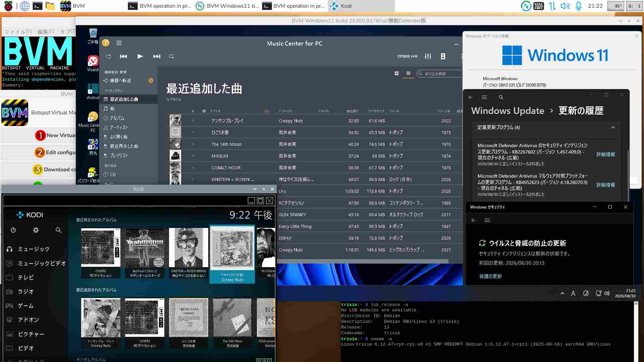The height and width of the screenshot is (362, 644).
Task: Click the device icon beside the equalizer
Action: (443, 56)
